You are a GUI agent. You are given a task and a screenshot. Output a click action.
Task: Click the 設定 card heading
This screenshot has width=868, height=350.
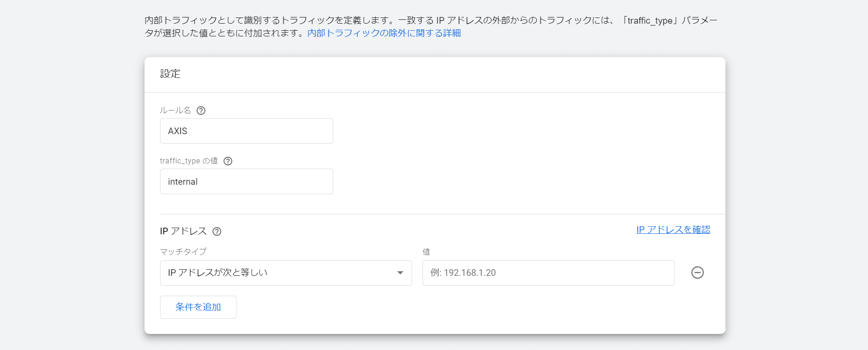point(170,74)
